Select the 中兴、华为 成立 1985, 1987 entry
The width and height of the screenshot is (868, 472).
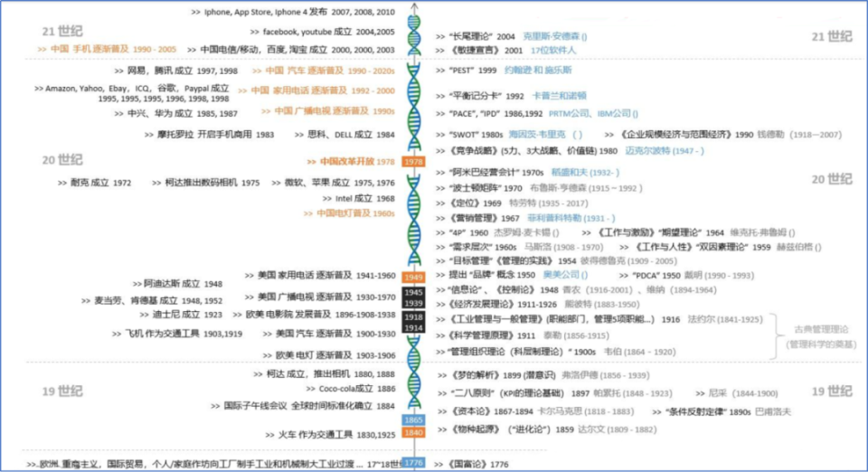[176, 113]
